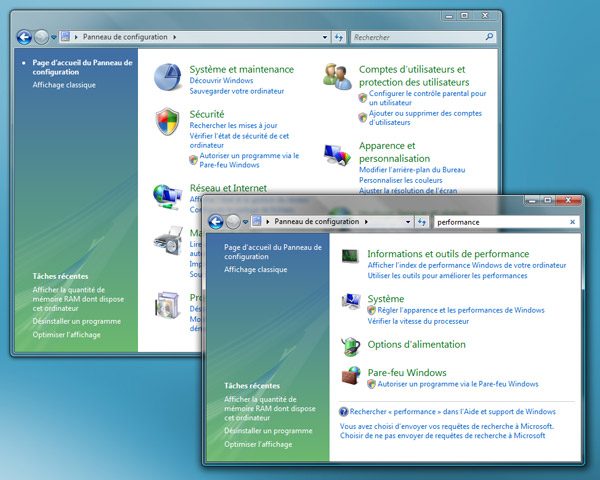This screenshot has height=480, width=600.
Task: Click the refresh button in back window address bar
Action: click(339, 37)
